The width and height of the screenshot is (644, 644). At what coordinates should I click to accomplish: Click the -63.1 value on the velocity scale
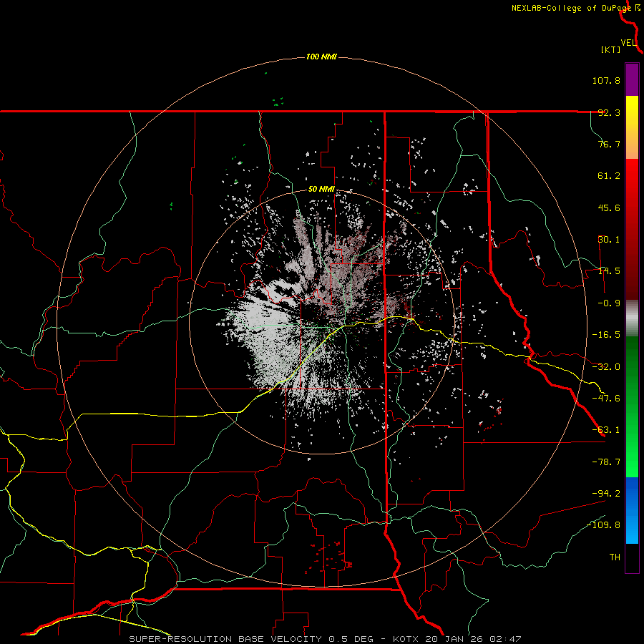[x=606, y=430]
